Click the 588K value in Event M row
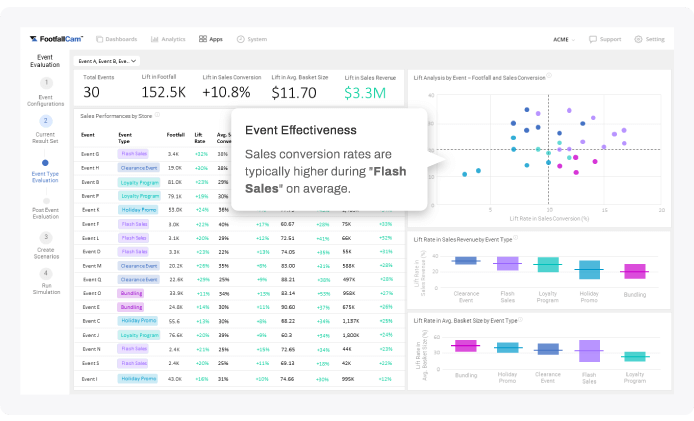Image resolution: width=694 pixels, height=421 pixels. pos(349,266)
